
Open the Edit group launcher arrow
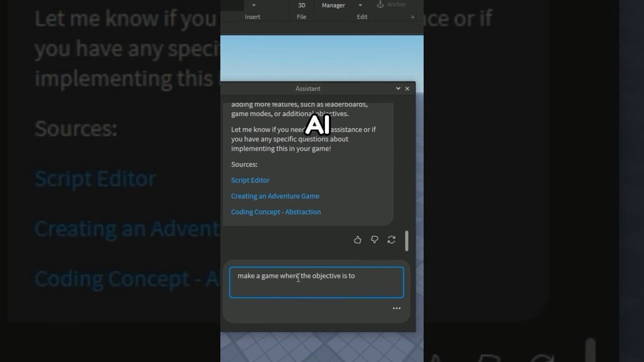pyautogui.click(x=413, y=17)
